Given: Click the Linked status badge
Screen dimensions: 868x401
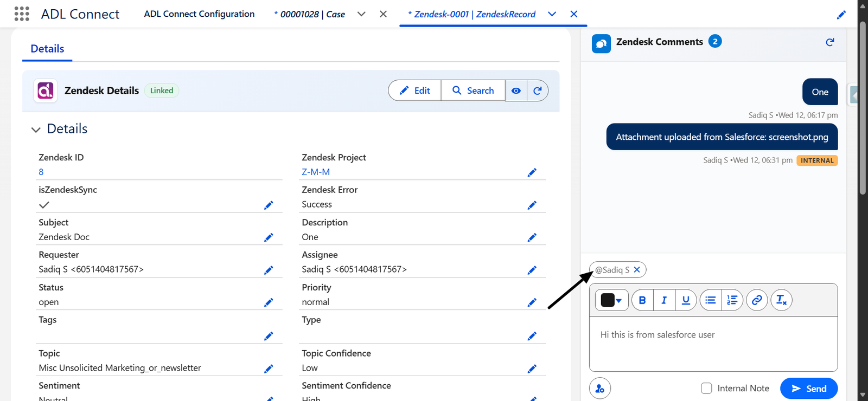Looking at the screenshot, I should coord(162,90).
